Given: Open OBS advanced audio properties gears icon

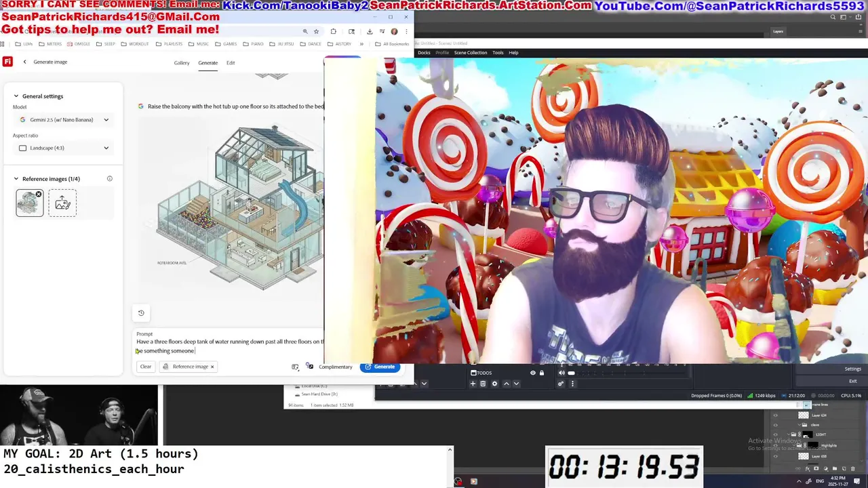Looking at the screenshot, I should [x=561, y=384].
